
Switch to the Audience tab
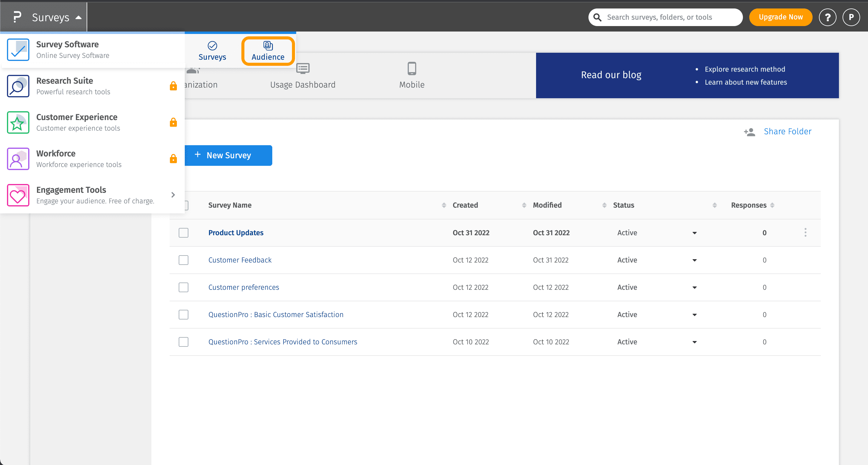pos(268,51)
